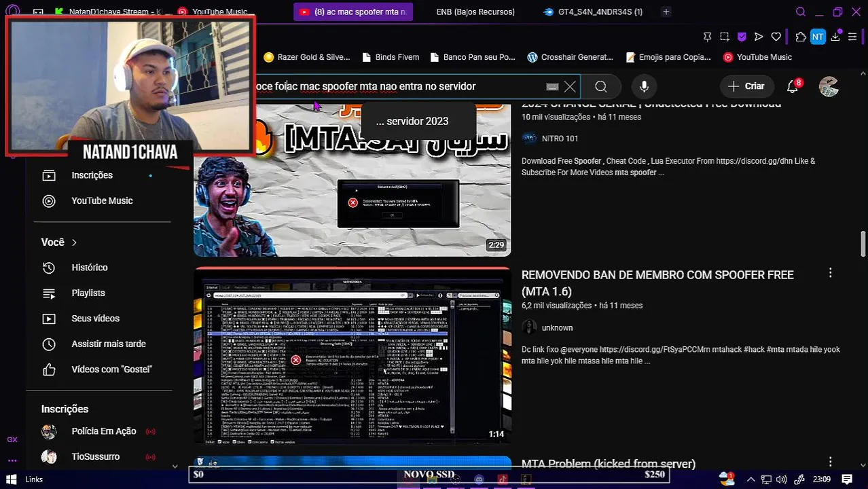Open Easy Setup sliders icon
This screenshot has height=489, width=868.
point(852,37)
